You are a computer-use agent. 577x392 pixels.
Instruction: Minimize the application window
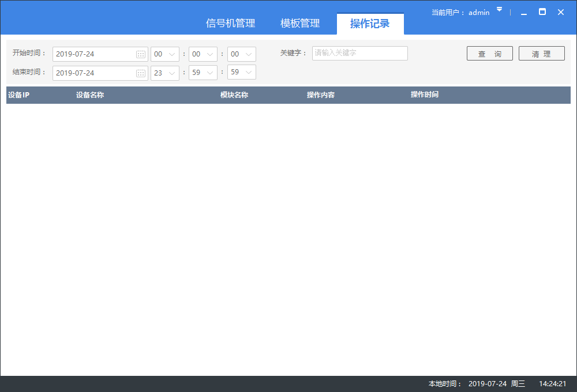pos(524,12)
